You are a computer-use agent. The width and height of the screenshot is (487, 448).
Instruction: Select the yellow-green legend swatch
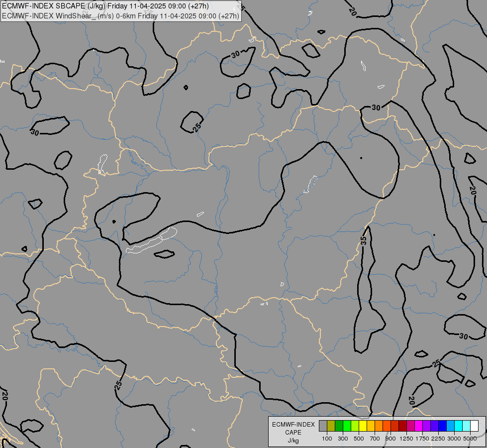coord(355,426)
